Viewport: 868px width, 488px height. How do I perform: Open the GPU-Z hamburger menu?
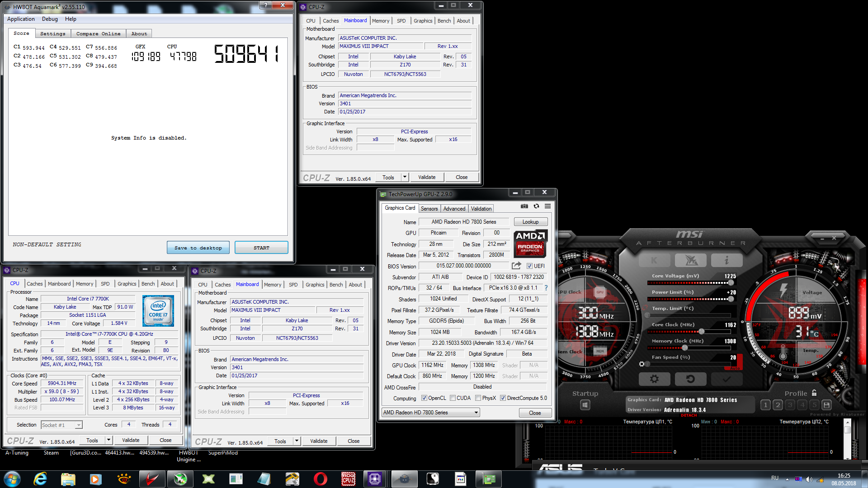(x=547, y=206)
